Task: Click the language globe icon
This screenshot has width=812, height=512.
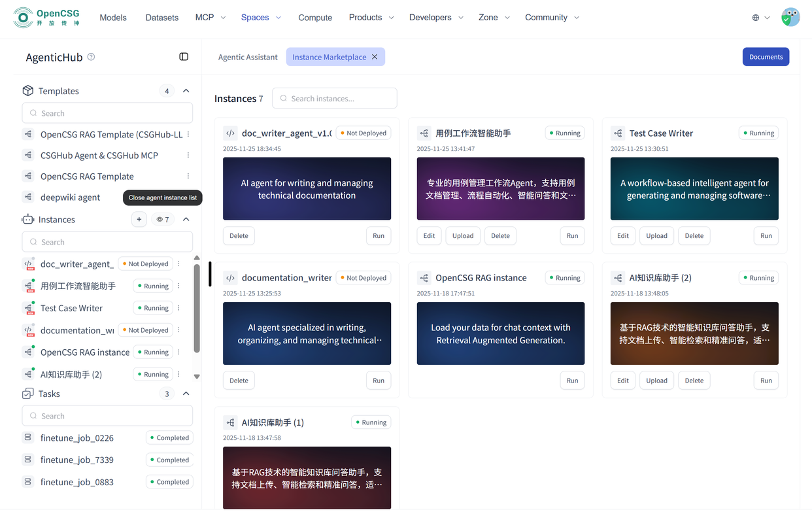Action: [x=756, y=18]
